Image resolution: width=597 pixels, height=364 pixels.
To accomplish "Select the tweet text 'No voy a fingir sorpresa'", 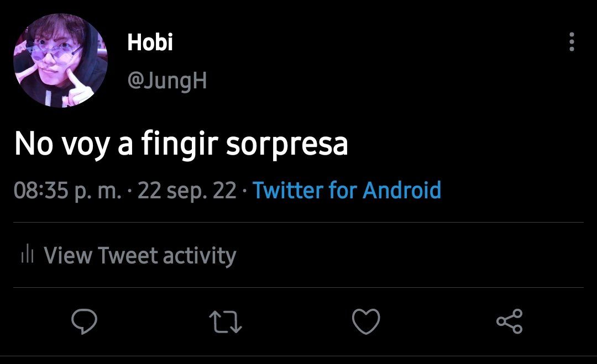I will (x=181, y=144).
